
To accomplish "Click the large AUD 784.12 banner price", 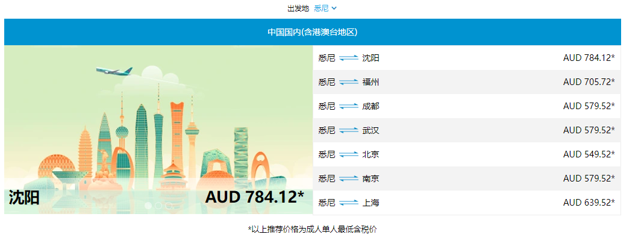I will coord(255,197).
